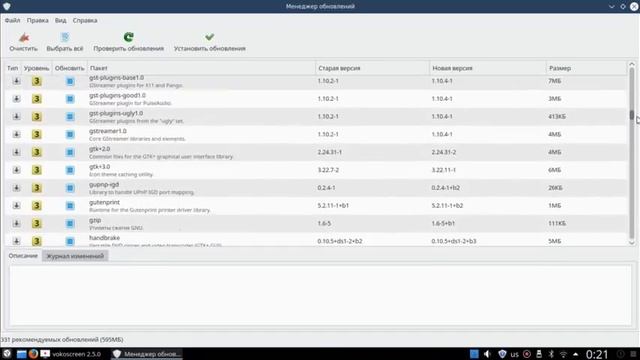Open the Wi-Fi network tray icon
Viewport: 640px width, 360px height.
563,354
